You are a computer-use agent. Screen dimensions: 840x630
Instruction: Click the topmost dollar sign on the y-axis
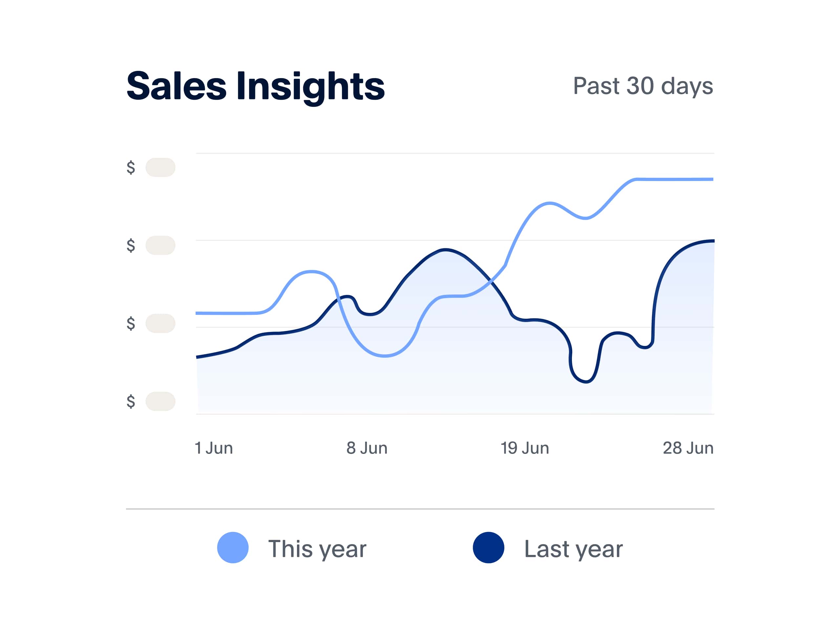click(131, 167)
